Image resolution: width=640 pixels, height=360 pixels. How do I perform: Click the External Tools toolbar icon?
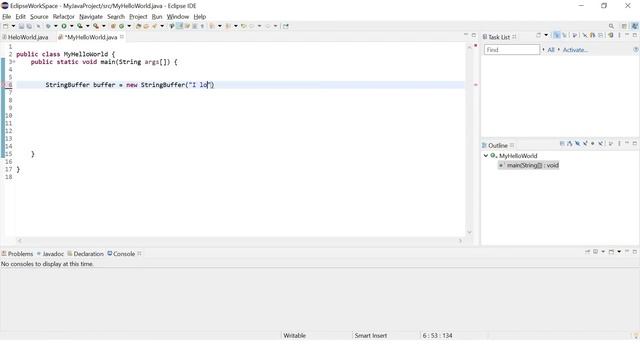click(96, 26)
